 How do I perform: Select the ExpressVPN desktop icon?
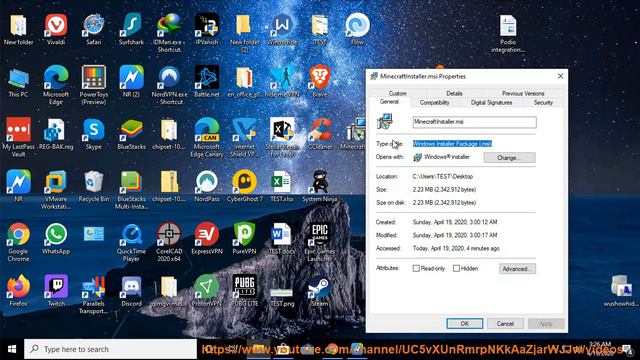(x=207, y=239)
